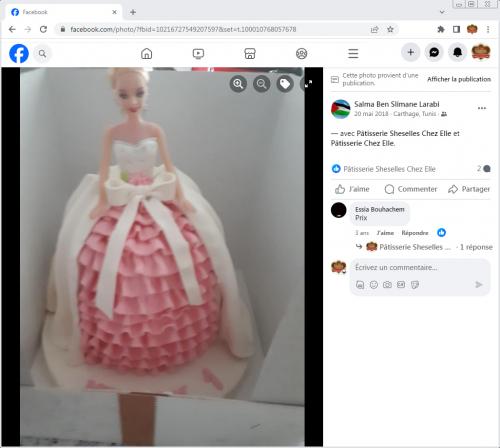The height and width of the screenshot is (448, 500).
Task: Zoom out of the photo
Action: 262,84
